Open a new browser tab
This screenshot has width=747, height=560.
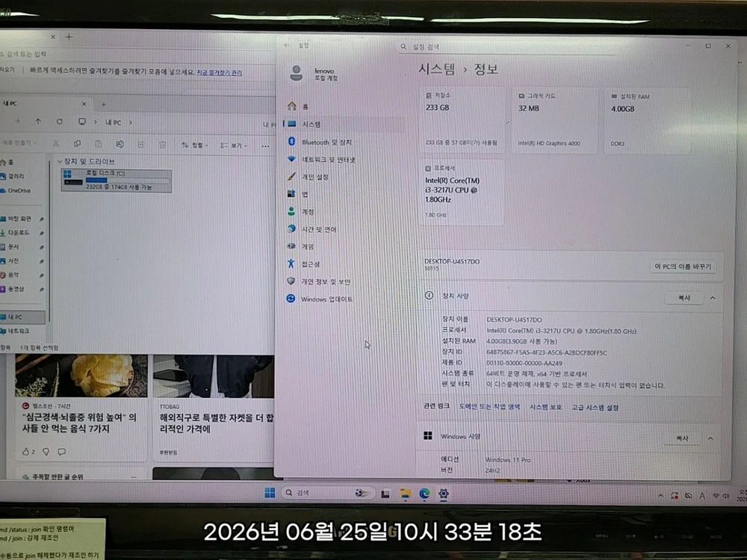tap(69, 37)
